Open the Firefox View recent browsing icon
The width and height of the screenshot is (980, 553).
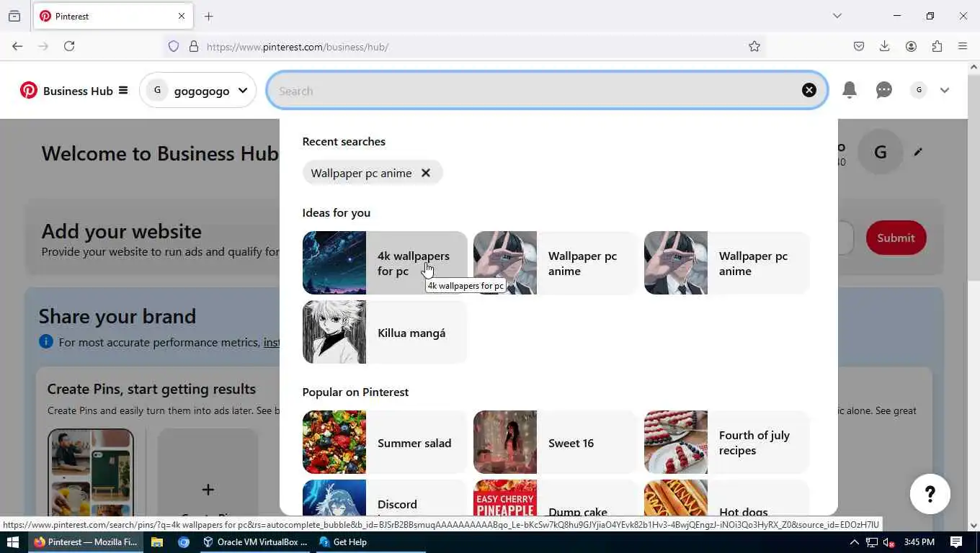14,16
